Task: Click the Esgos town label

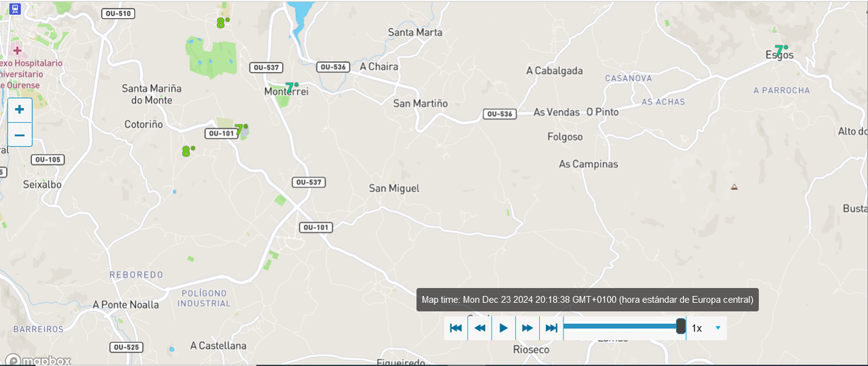Action: pos(779,55)
